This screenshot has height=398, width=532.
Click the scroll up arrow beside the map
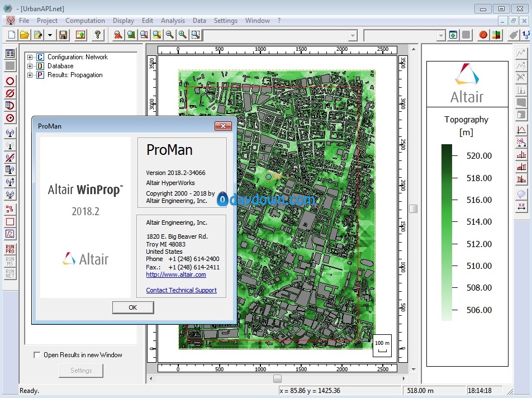tap(414, 49)
